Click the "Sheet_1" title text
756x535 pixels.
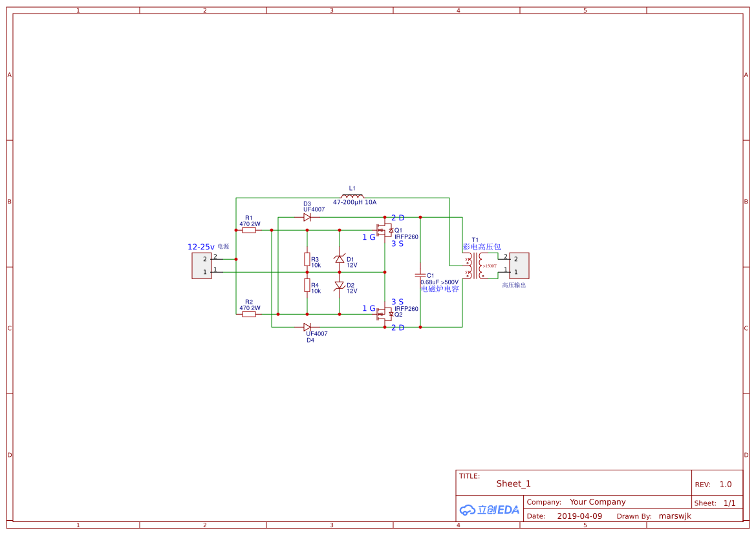(513, 483)
